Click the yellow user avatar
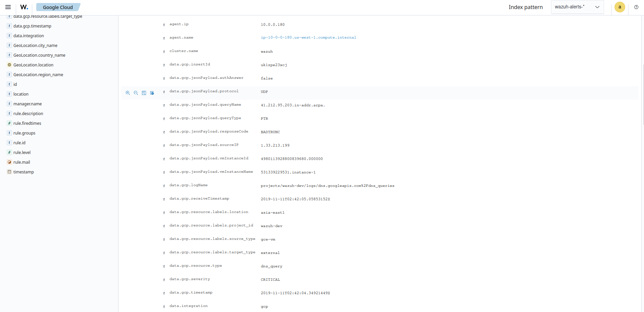The width and height of the screenshot is (644, 312). 620,7
